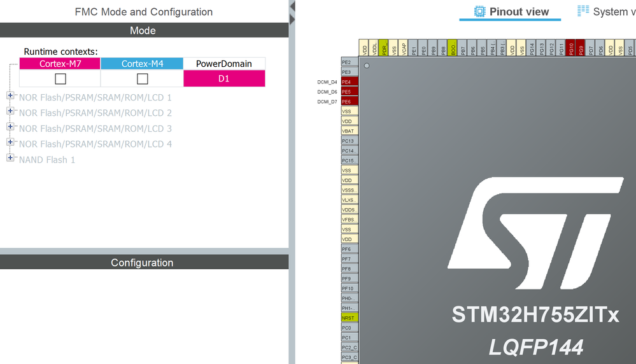Select the PH1 oscillator pin
The width and height of the screenshot is (636, 364).
[350, 308]
